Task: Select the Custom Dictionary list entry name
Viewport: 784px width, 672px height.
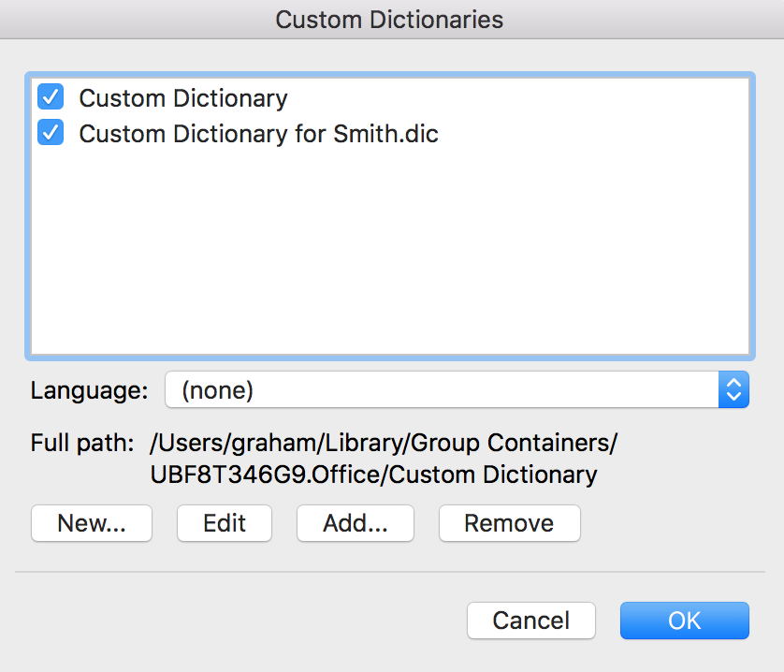Action: tap(183, 98)
